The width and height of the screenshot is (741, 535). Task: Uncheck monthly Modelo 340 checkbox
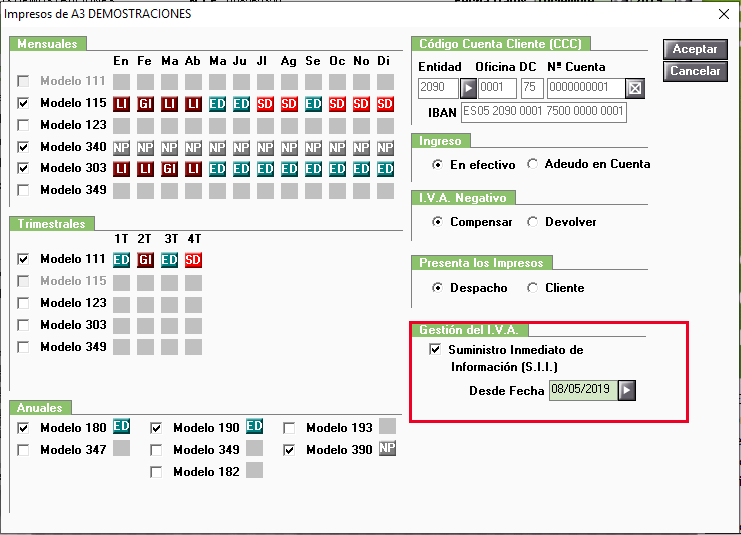(23, 147)
